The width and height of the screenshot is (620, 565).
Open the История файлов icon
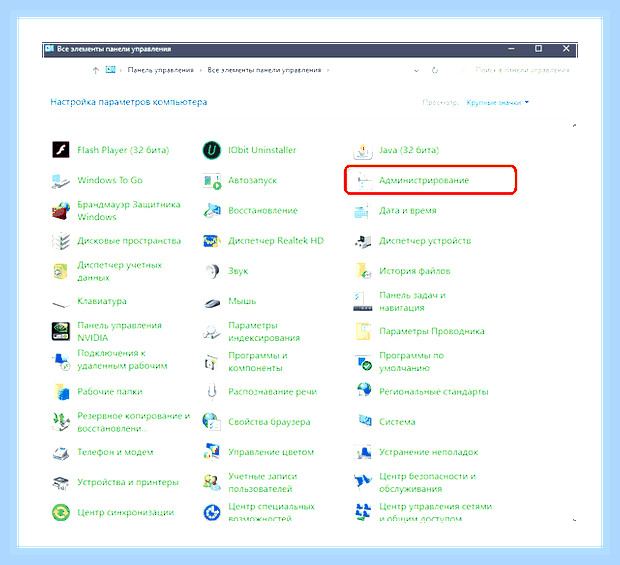(x=363, y=271)
